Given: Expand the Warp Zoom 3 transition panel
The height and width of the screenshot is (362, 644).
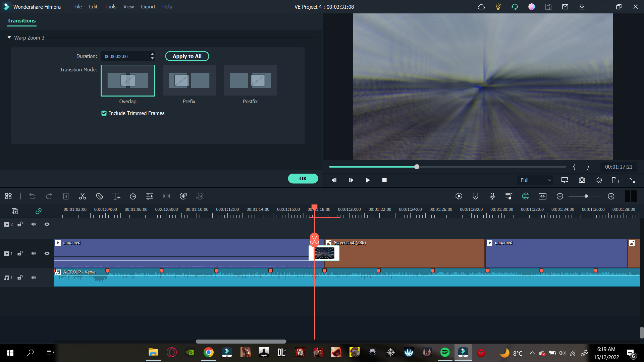Looking at the screenshot, I should (x=9, y=38).
